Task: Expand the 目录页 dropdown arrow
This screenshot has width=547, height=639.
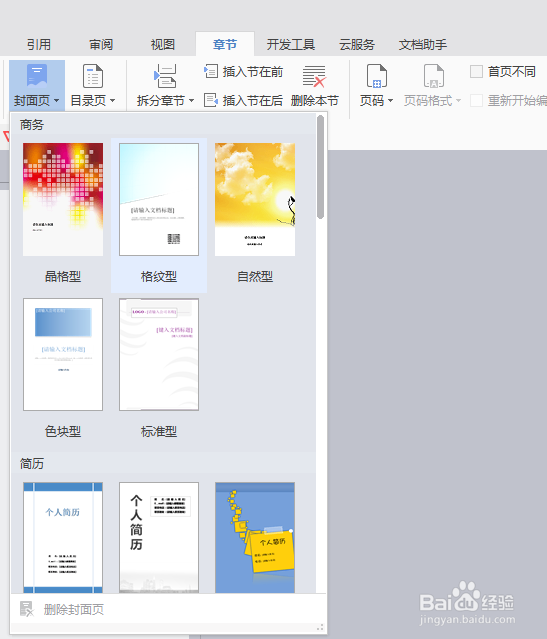Action: tap(112, 101)
